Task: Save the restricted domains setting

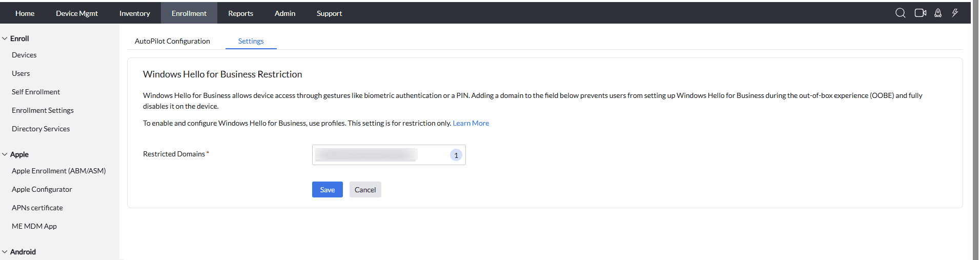Action: point(327,190)
